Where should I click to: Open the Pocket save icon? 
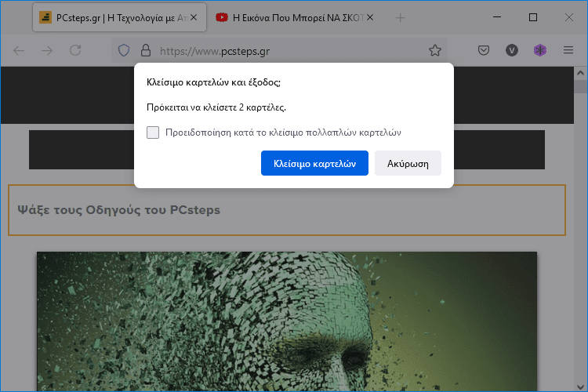(x=484, y=50)
